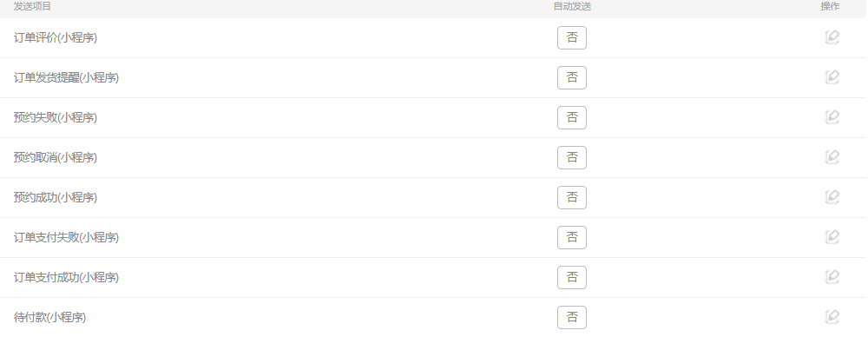Open editor for 订单支付成功(小程序)

coord(832,276)
